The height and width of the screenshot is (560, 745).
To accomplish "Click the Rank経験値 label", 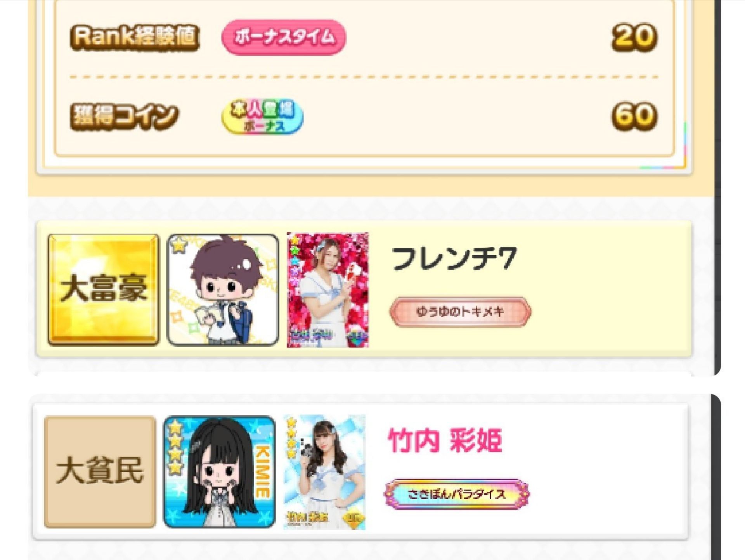I will point(135,37).
